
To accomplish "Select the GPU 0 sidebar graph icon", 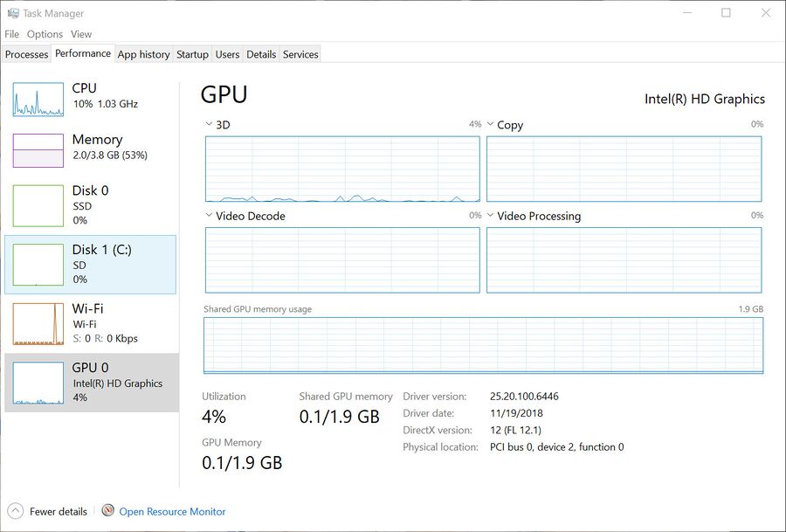I will click(38, 383).
